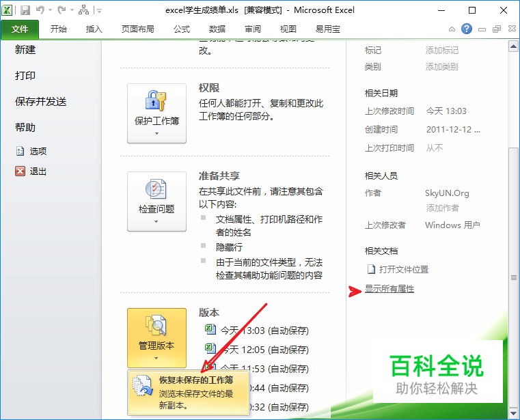Click the 添加作者 field

pos(442,208)
